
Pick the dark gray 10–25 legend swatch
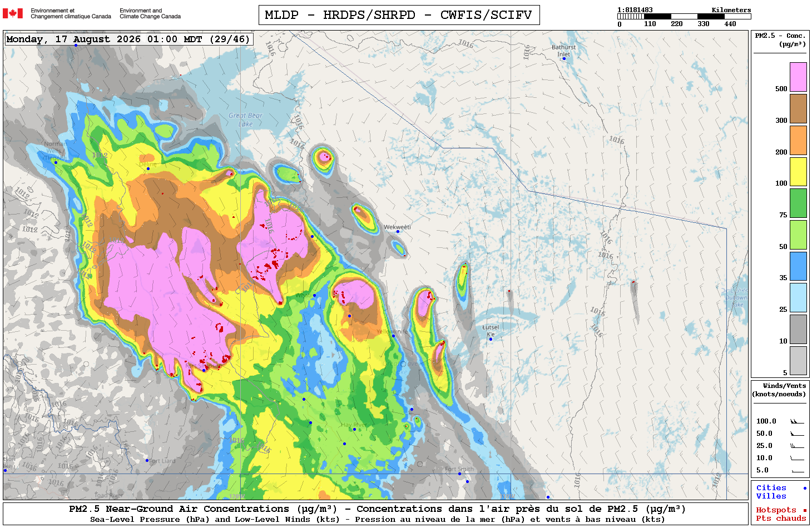click(x=798, y=329)
